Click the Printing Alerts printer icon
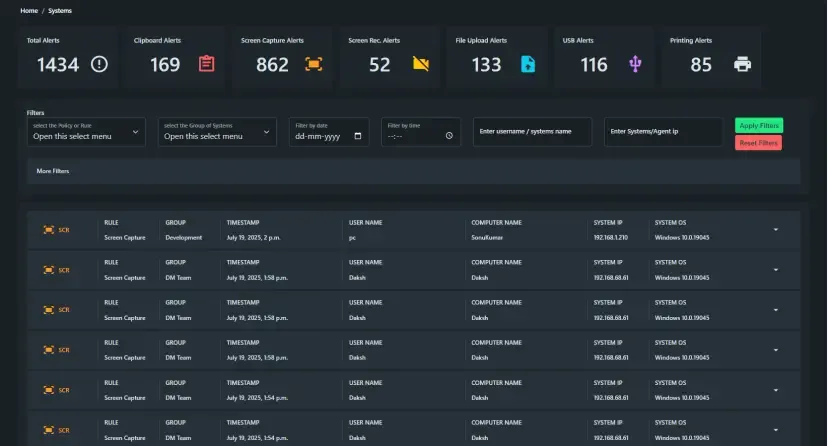The height and width of the screenshot is (446, 828). tap(742, 64)
